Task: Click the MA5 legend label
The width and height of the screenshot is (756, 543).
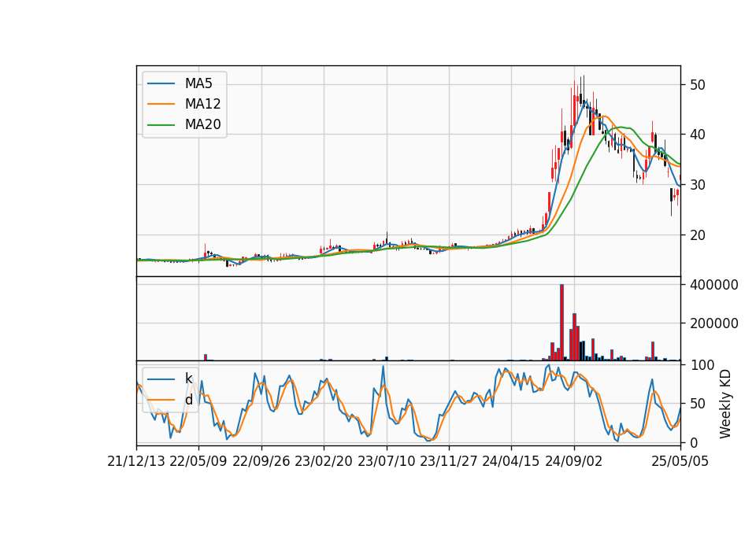Action: 198,83
